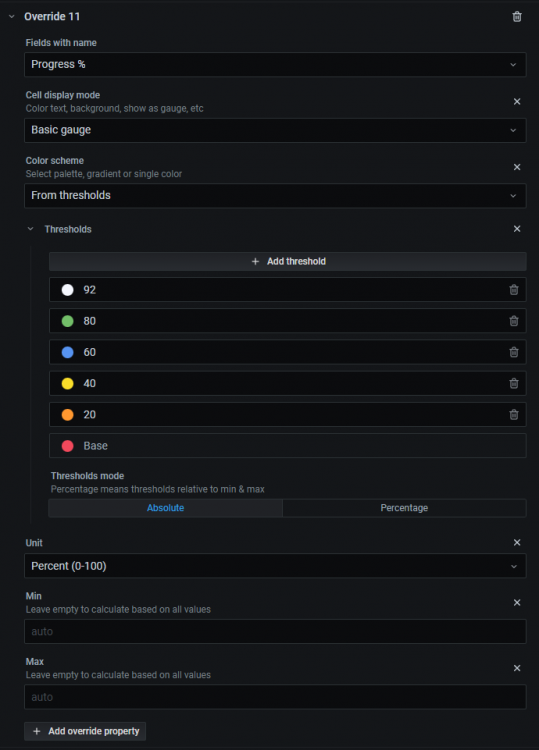
Task: Delete the 60 threshold
Action: point(514,353)
